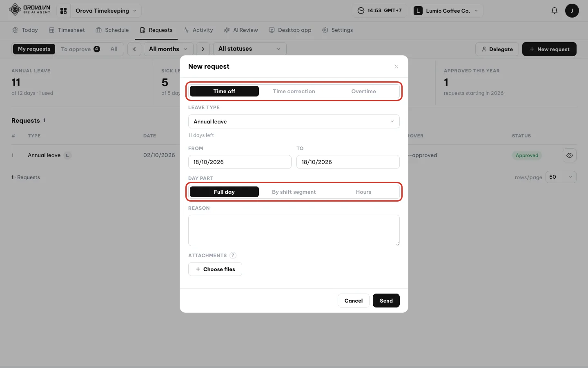This screenshot has width=588, height=368.
Task: Click the New request button
Action: pyautogui.click(x=549, y=49)
